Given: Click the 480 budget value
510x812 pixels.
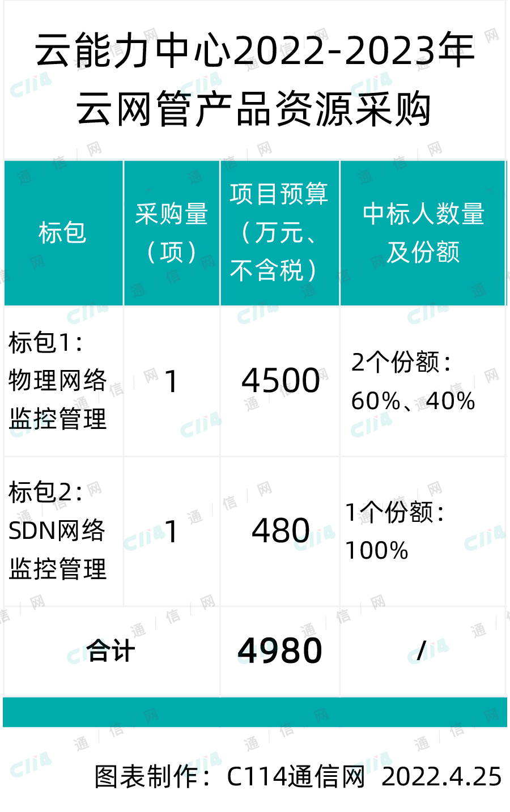Looking at the screenshot, I should pyautogui.click(x=280, y=531).
